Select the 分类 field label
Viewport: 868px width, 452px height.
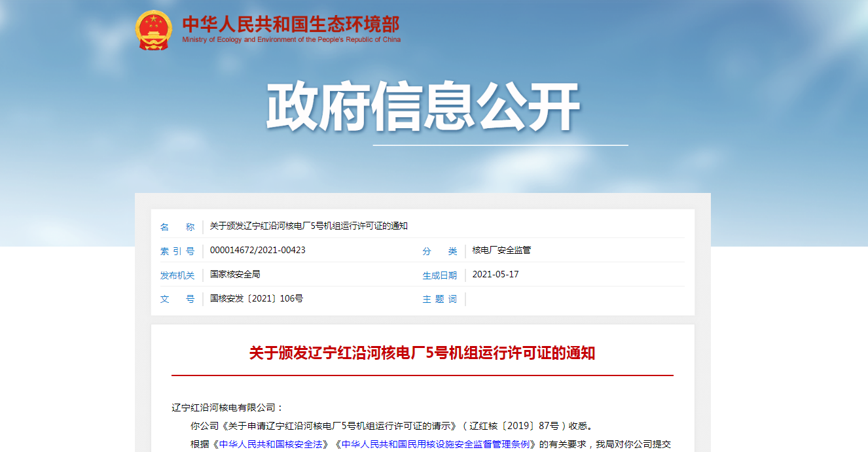pos(440,251)
